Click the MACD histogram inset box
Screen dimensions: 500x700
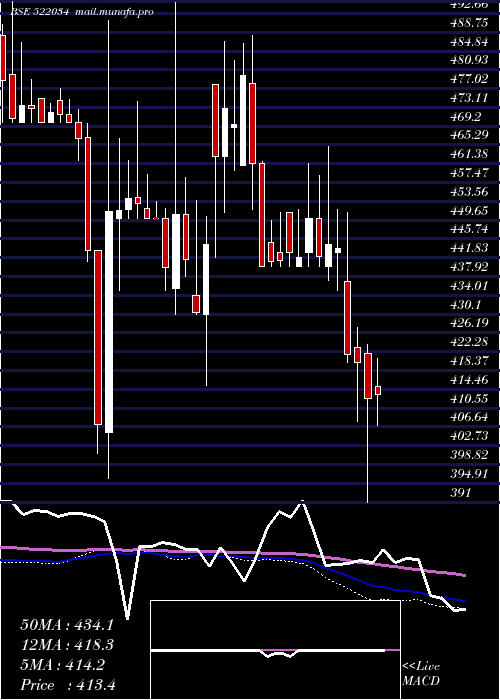coord(275,650)
